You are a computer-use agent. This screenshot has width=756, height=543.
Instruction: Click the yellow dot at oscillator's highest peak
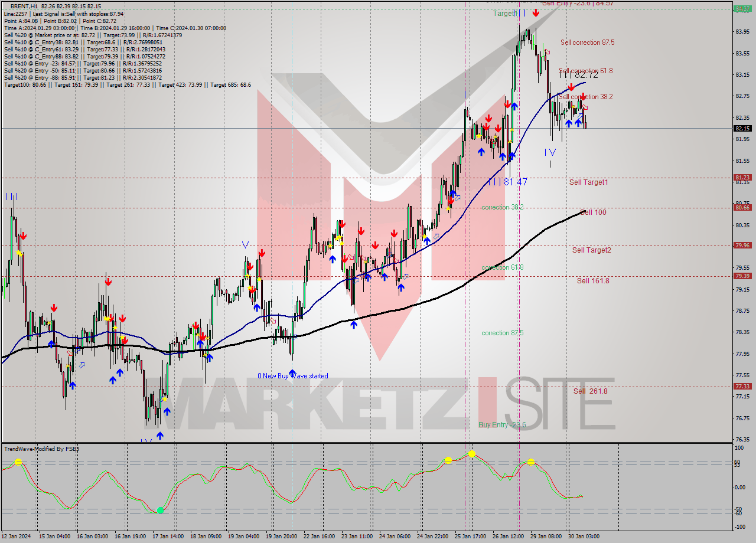[472, 454]
